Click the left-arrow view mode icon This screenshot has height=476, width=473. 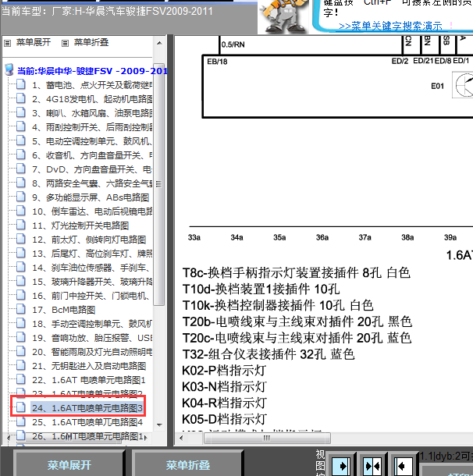pos(403,466)
